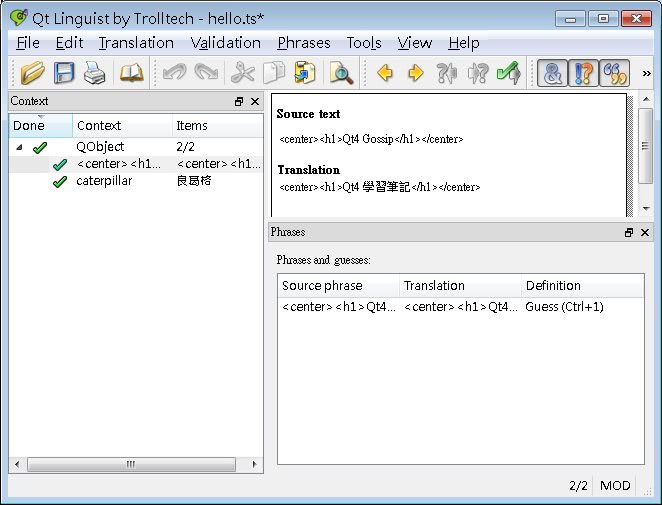
Task: Click the Print icon
Action: pos(94,73)
